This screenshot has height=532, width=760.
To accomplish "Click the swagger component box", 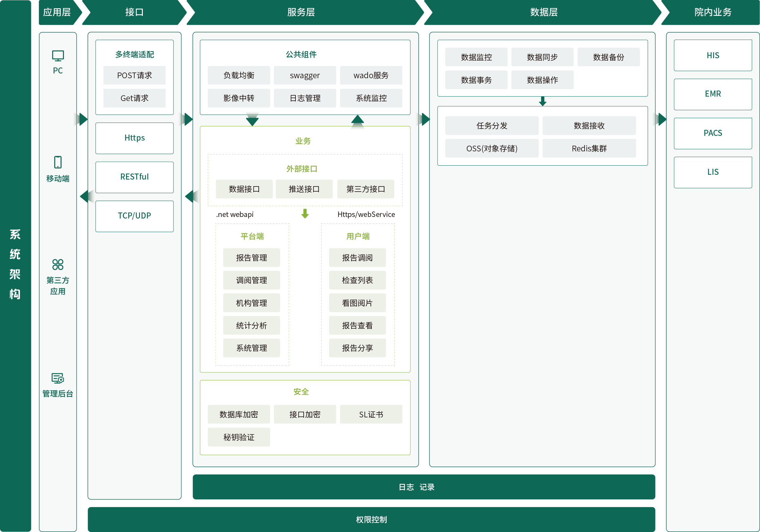I will 305,75.
